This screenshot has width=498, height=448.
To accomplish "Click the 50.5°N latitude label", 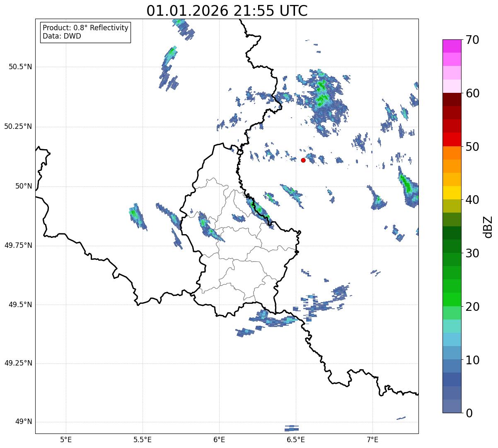I will click(x=21, y=67).
